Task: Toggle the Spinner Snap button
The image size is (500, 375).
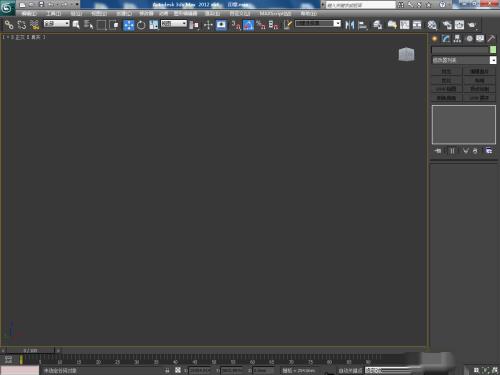Action: pos(273,25)
